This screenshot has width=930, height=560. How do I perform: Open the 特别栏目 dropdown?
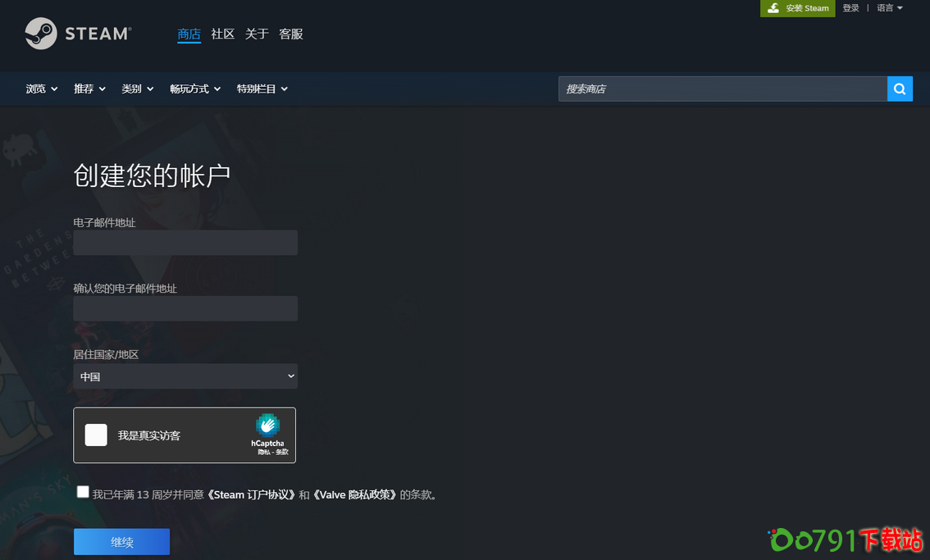(262, 89)
